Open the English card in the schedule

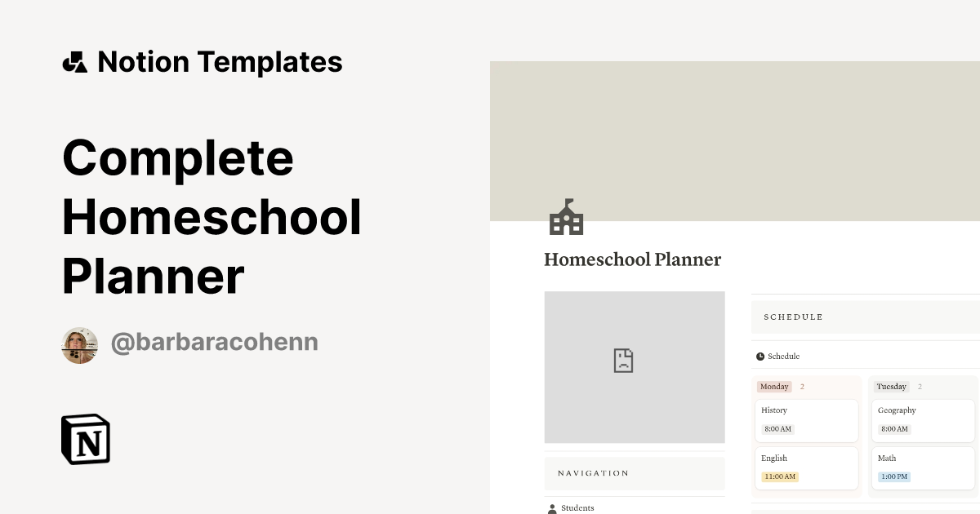click(x=806, y=467)
